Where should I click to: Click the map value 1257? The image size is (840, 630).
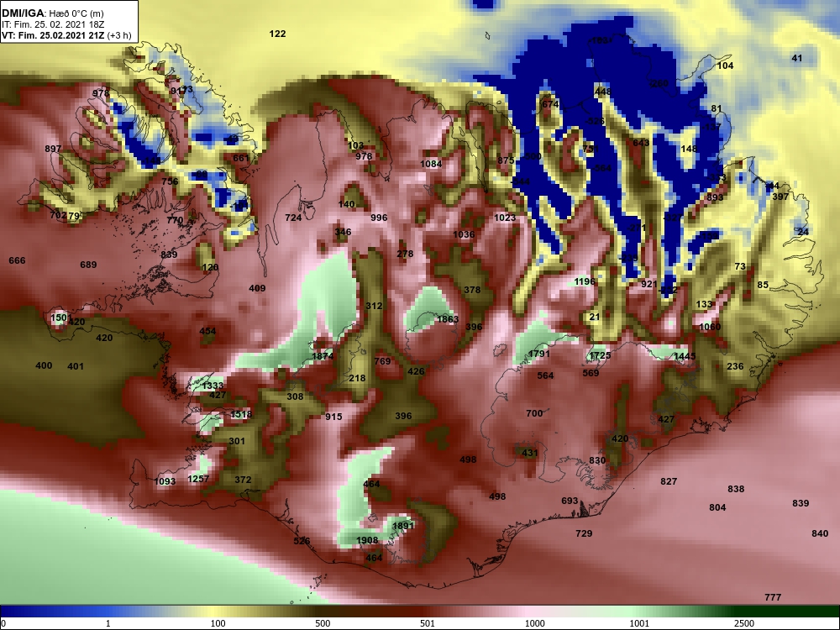pos(198,479)
